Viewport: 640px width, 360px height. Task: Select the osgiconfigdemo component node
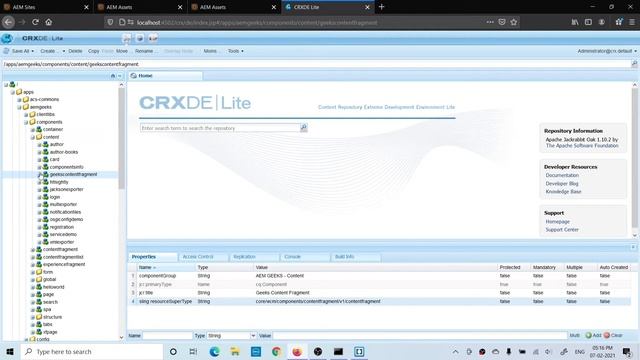click(x=66, y=220)
